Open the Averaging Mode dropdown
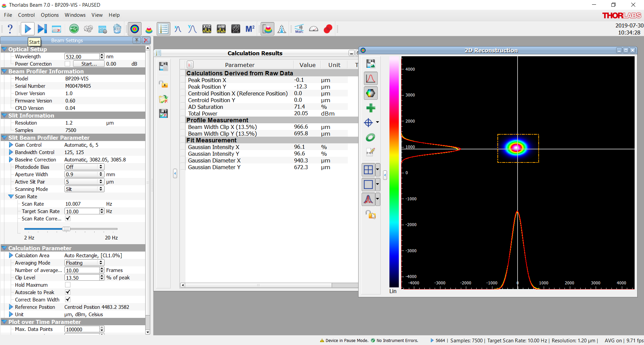Viewport: 644px width, 345px height. (84, 263)
